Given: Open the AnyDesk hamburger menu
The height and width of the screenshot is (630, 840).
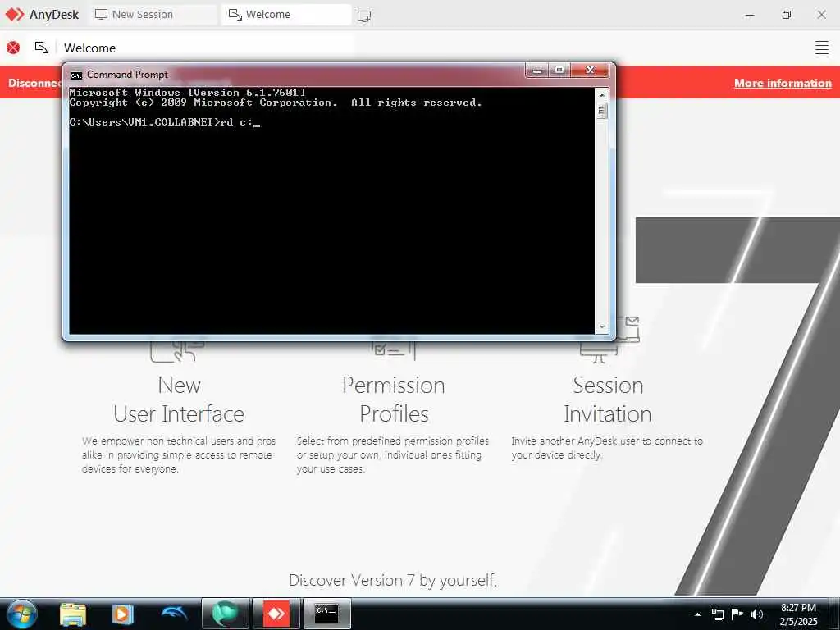Looking at the screenshot, I should tap(822, 48).
